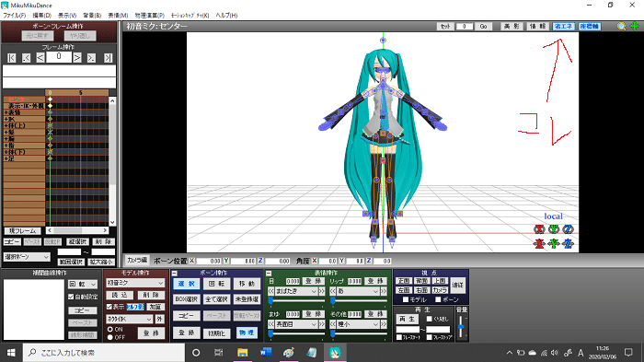This screenshot has height=362, width=644.
Task: Previous lip morph << arrow
Action: [x=333, y=291]
